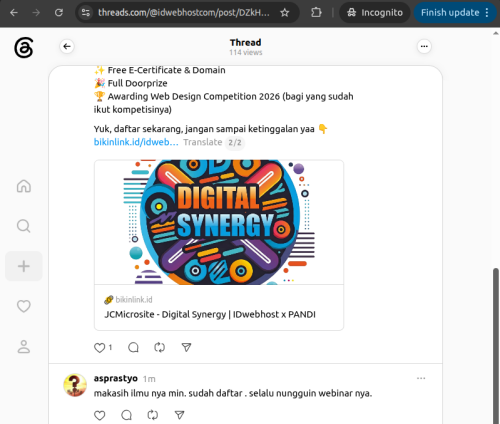Open Profile icon in sidebar
500x424 pixels.
[x=24, y=346]
